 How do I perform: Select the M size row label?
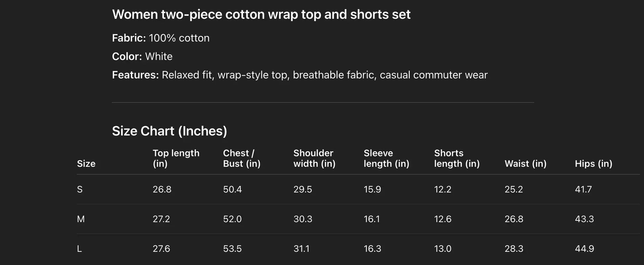click(x=81, y=219)
